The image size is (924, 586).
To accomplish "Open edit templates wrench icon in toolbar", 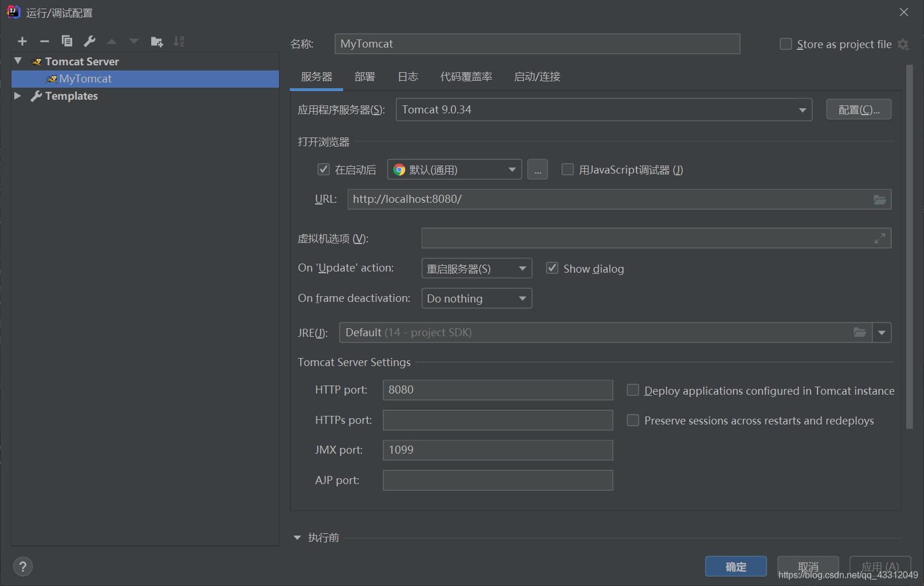I will pos(89,41).
